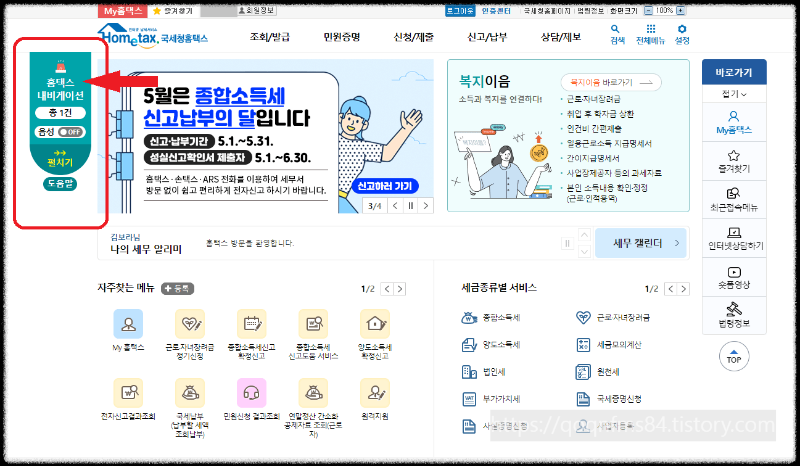800x466 pixels.
Task: Open 원격지원 icon
Action: pyautogui.click(x=375, y=393)
